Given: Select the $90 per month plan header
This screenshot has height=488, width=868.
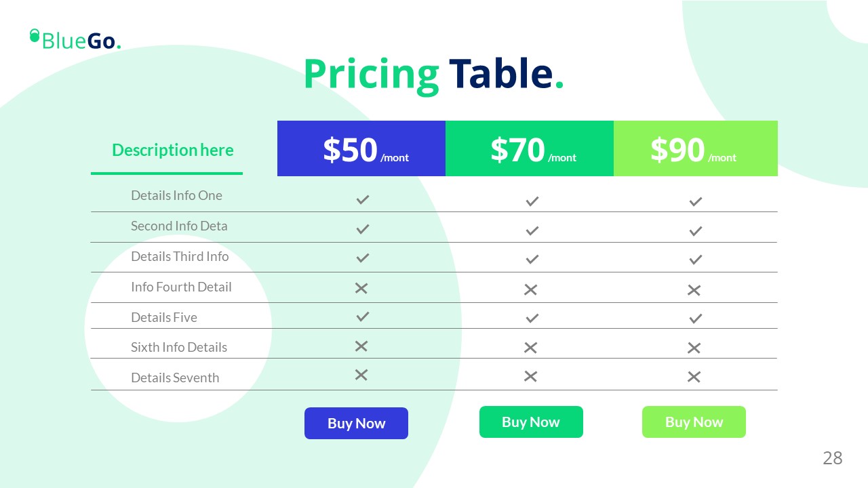Looking at the screenshot, I should click(695, 149).
